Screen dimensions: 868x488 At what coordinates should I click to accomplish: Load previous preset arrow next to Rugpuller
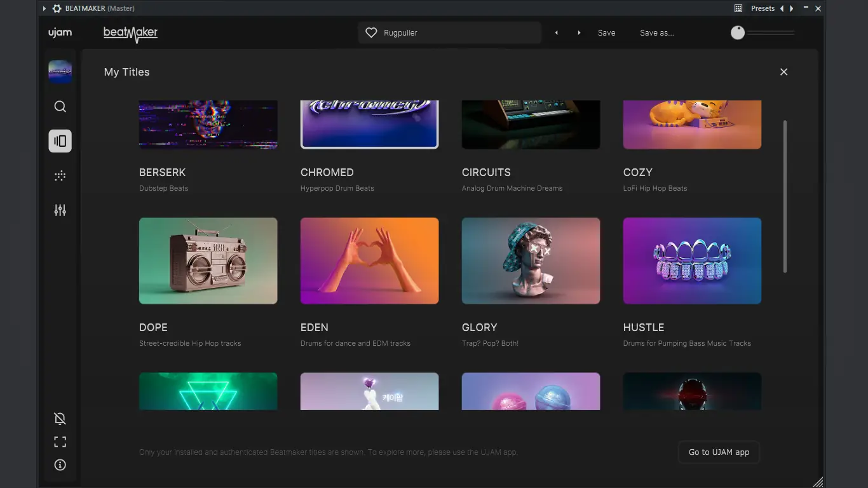pyautogui.click(x=557, y=32)
